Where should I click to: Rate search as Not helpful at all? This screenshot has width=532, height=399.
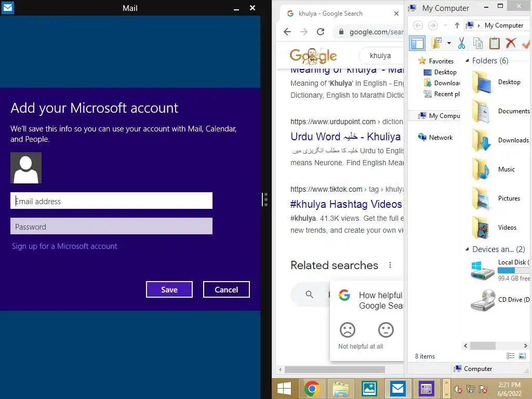click(348, 330)
